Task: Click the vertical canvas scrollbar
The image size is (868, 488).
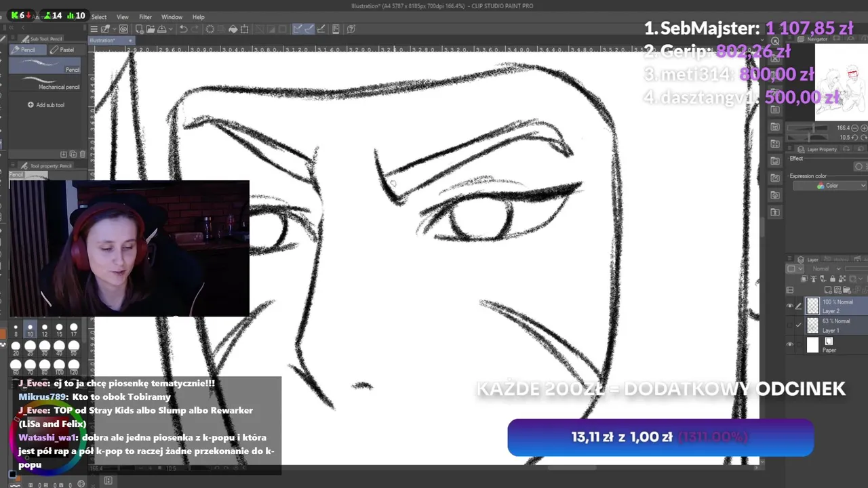Action: 762,227
